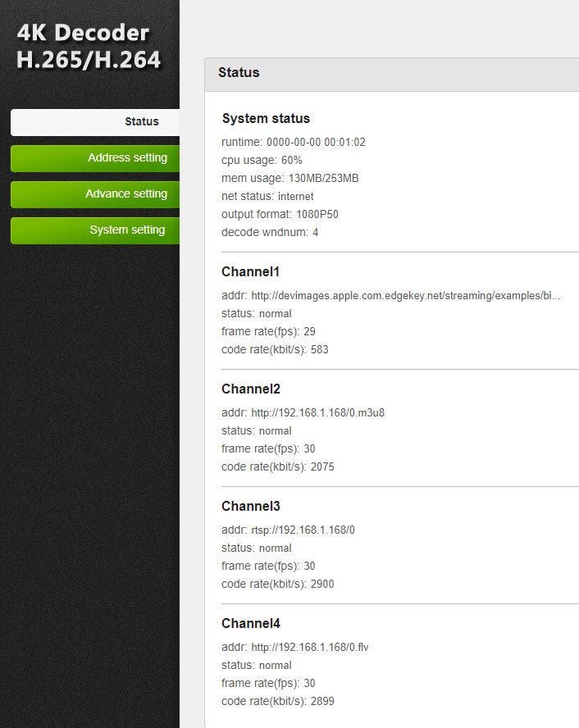The height and width of the screenshot is (728, 579).
Task: Click mem usage 130MB/253MB entry
Action: tap(290, 178)
